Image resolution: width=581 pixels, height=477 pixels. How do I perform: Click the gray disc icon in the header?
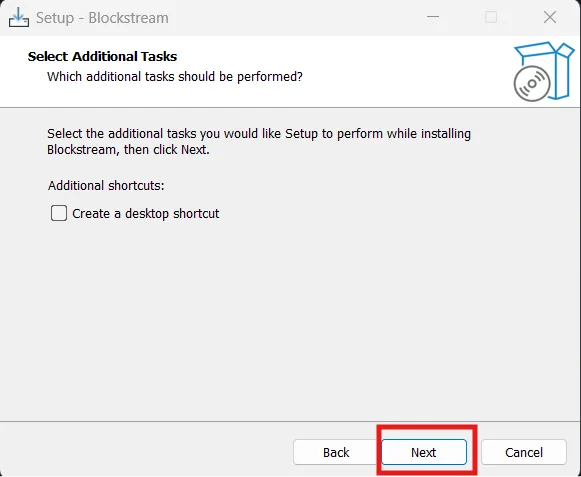[532, 83]
